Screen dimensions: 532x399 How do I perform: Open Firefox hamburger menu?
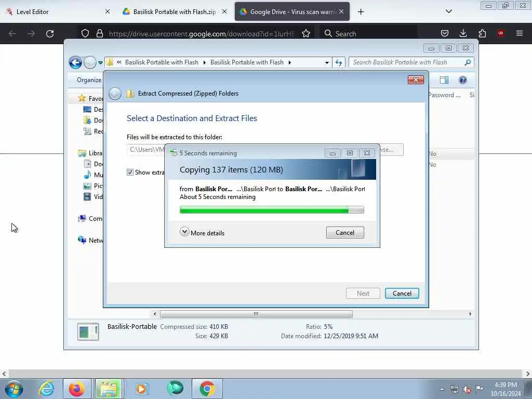point(520,33)
